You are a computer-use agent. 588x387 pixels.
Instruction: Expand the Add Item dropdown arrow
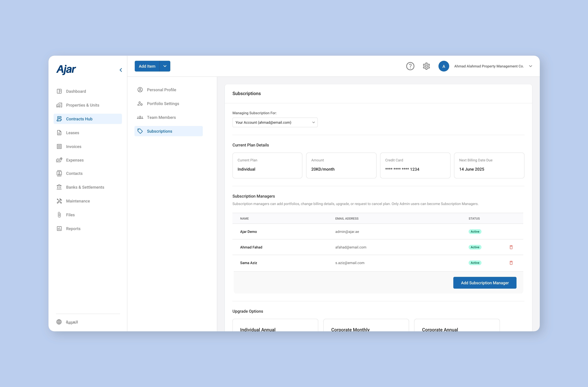pyautogui.click(x=165, y=66)
